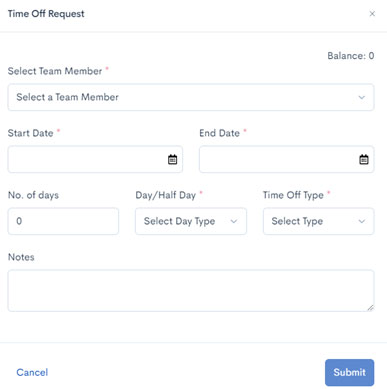Viewport: 387px width, 389px height.
Task: Cancel the time off request
Action: [x=32, y=372]
